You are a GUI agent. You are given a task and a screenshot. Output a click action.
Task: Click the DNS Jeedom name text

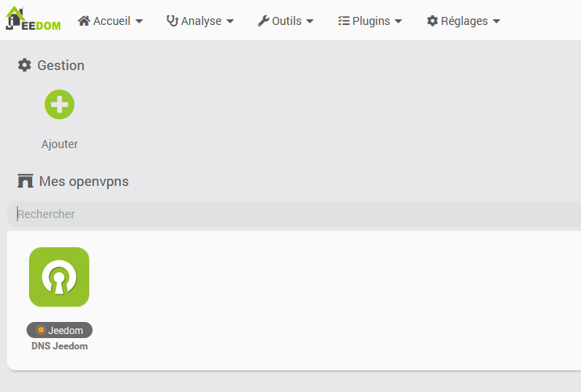click(x=60, y=347)
